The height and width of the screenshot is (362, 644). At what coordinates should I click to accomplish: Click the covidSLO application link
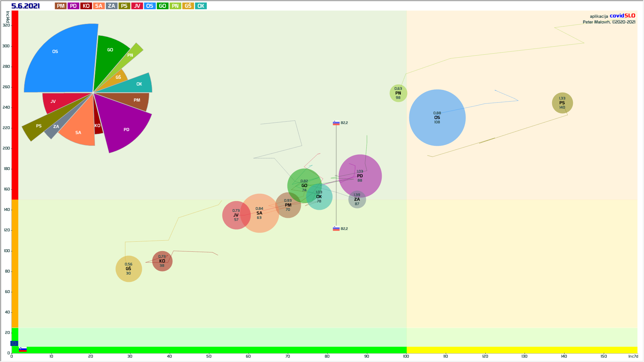coord(622,16)
